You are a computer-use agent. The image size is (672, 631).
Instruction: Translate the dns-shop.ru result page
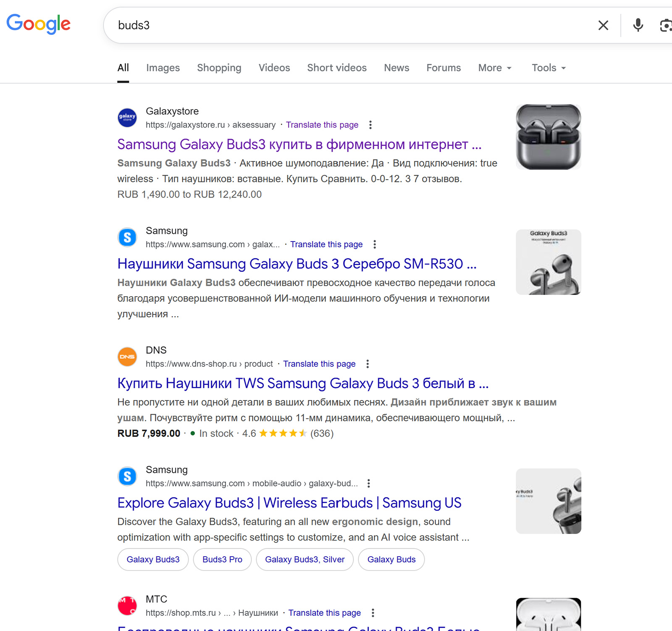click(319, 364)
